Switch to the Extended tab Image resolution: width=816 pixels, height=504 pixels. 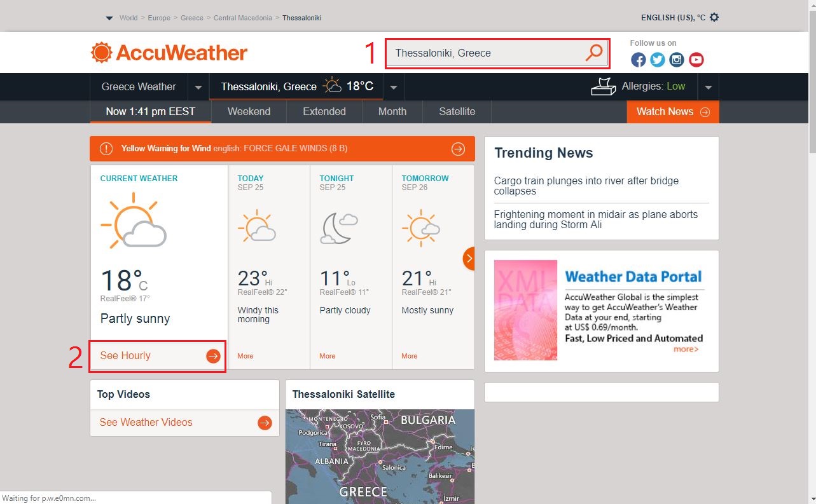point(324,111)
